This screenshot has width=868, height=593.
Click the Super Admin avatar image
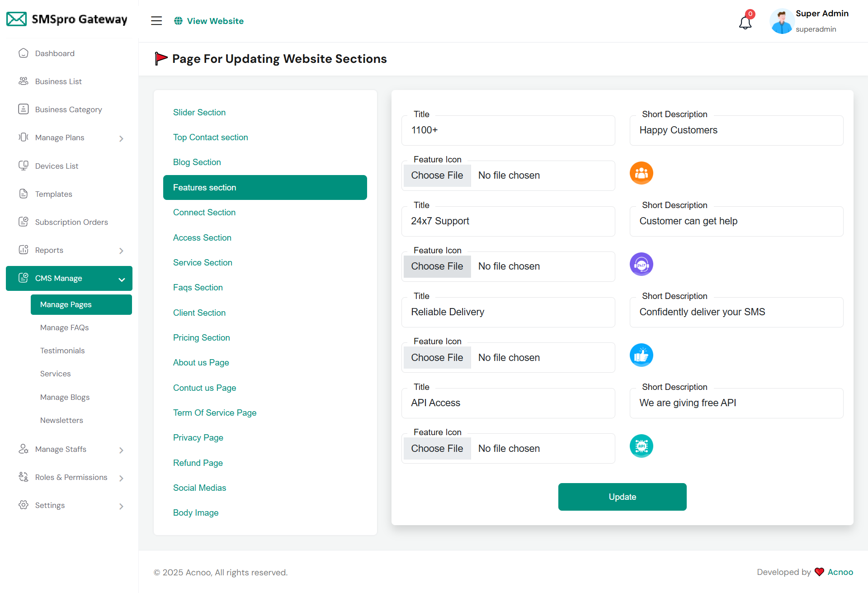(782, 21)
